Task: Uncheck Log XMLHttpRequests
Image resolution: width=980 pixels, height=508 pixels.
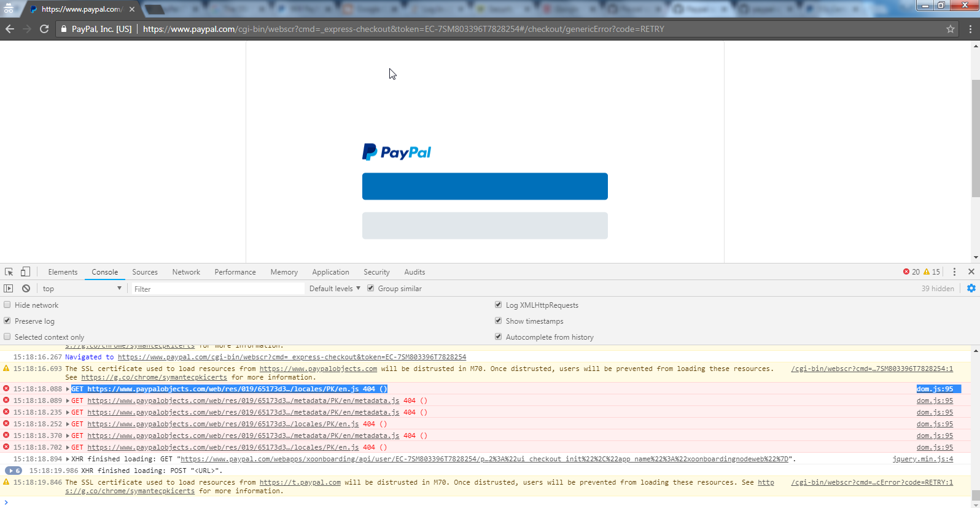Action: pos(499,305)
